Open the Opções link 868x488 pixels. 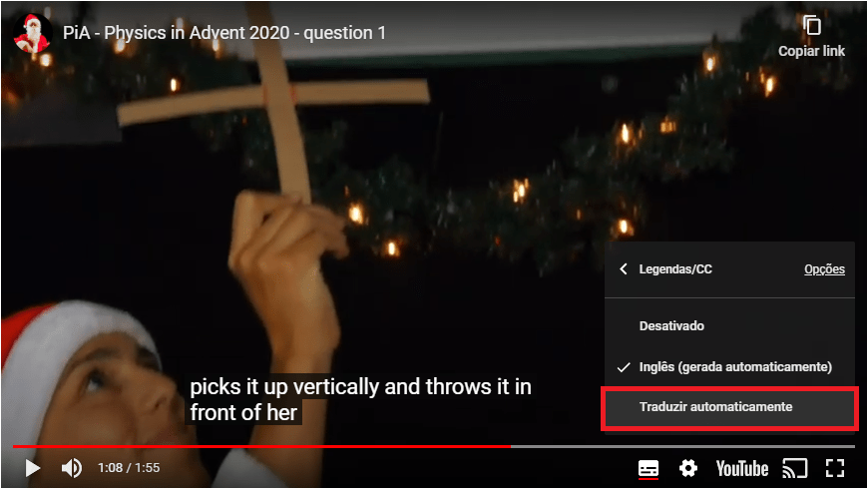(824, 269)
